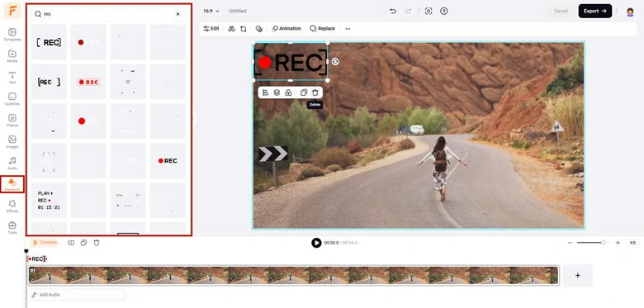The image size is (644, 308).
Task: Select the corner-frame viewfinder thumbnail
Action: tap(49, 160)
